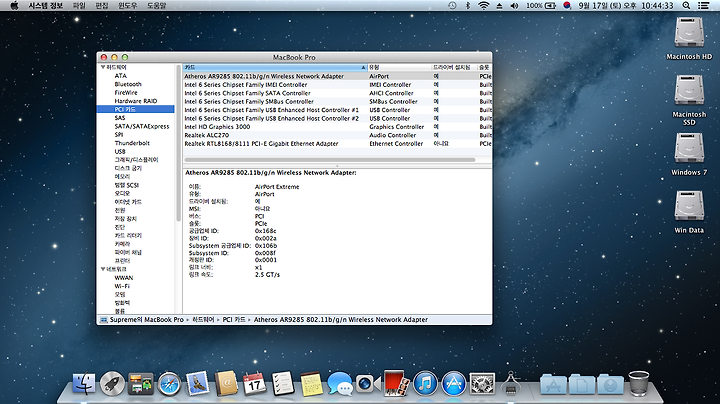Select Realtek ALC270 row
The height and width of the screenshot is (404, 720).
click(338, 135)
